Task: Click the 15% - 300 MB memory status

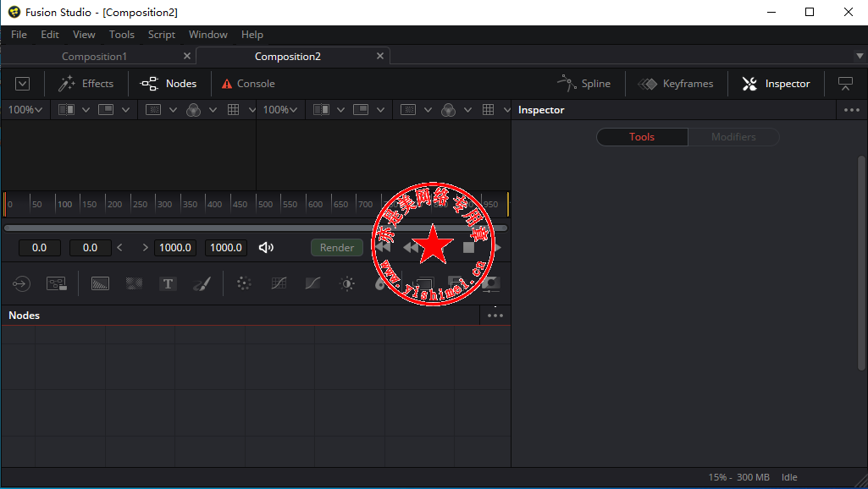Action: pos(739,477)
